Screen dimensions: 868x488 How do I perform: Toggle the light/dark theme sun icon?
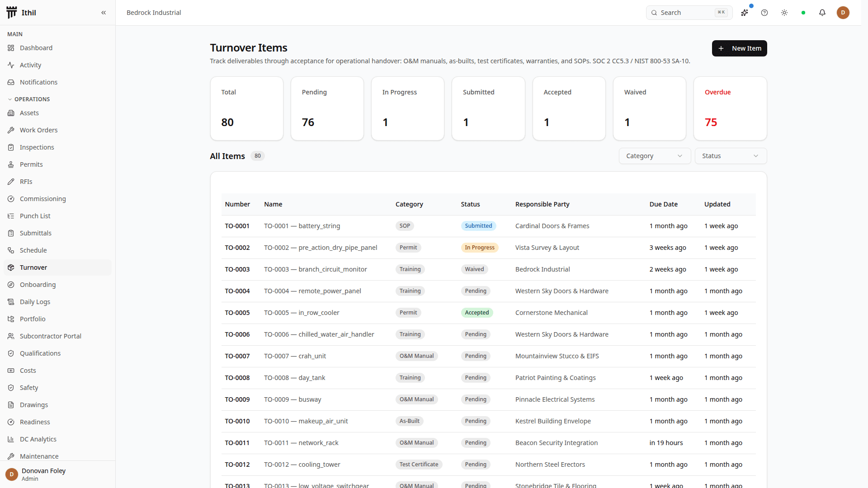pos(784,13)
